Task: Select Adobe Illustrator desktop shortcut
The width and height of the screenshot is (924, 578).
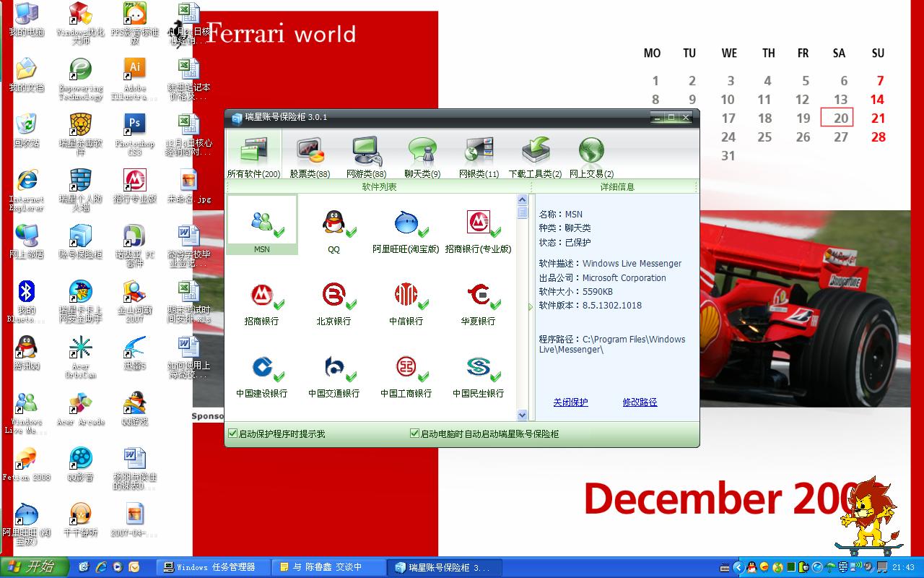Action: (x=134, y=79)
